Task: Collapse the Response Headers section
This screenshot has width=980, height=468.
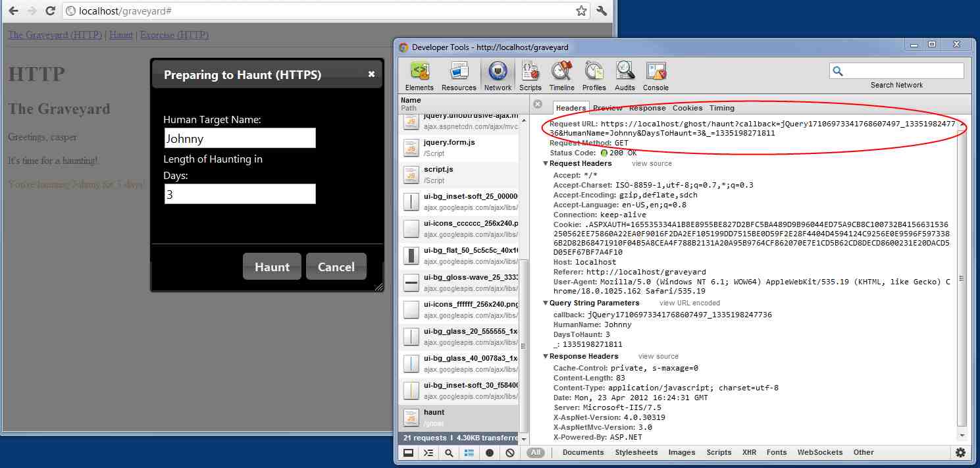Action: tap(546, 356)
